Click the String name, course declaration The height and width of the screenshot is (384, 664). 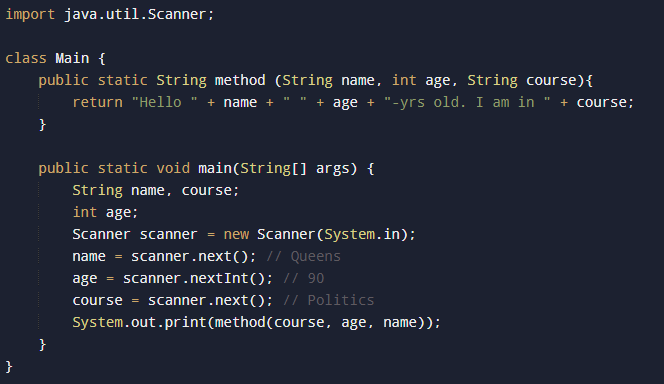coord(156,190)
